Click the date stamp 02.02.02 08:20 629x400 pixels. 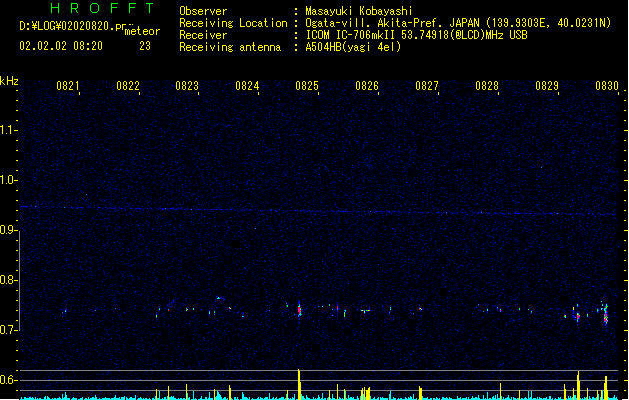click(x=61, y=46)
